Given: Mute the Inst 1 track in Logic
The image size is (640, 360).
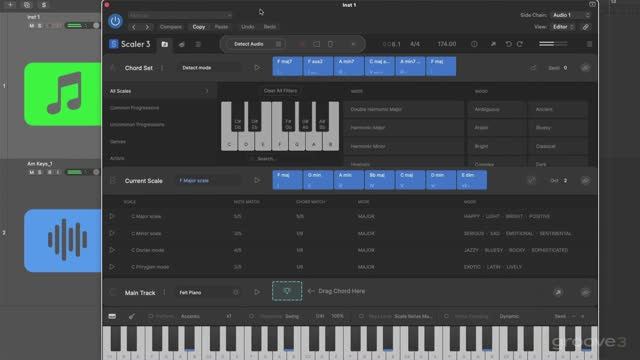Looking at the screenshot, I should pyautogui.click(x=31, y=26).
